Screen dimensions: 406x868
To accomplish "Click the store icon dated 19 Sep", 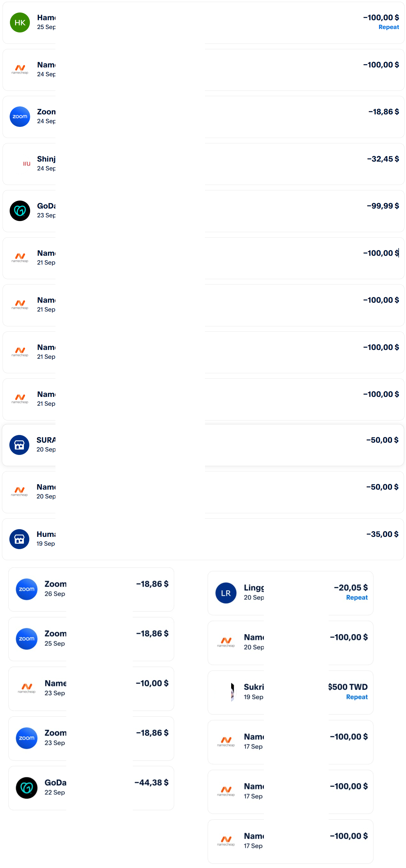I will point(19,539).
